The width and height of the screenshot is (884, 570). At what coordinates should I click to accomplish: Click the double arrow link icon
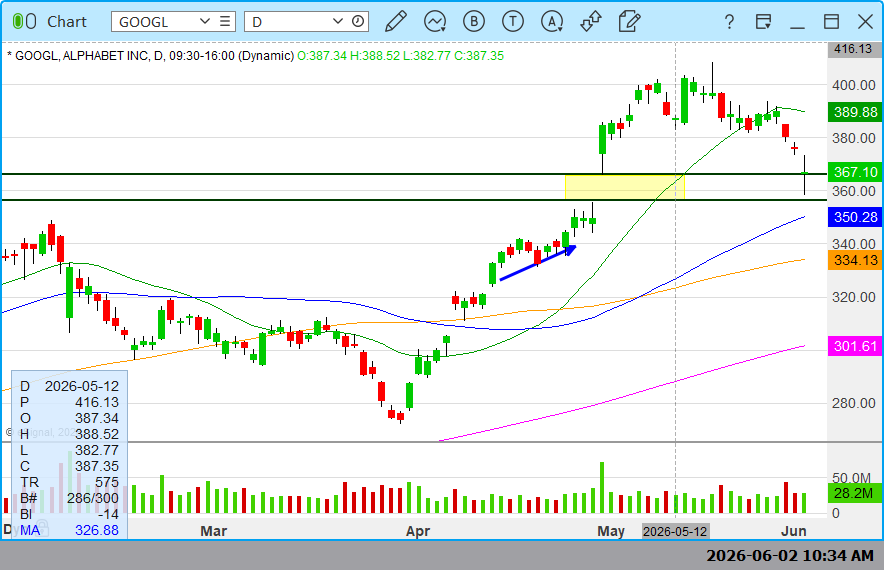(591, 21)
